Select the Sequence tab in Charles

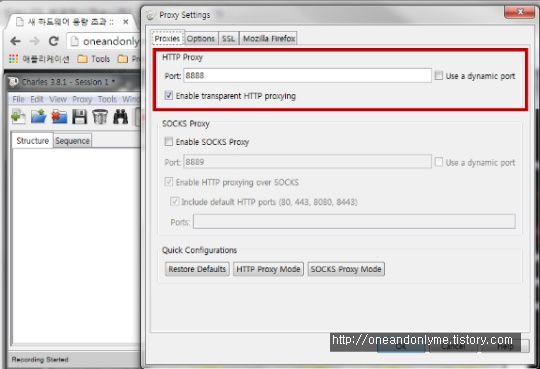point(72,141)
